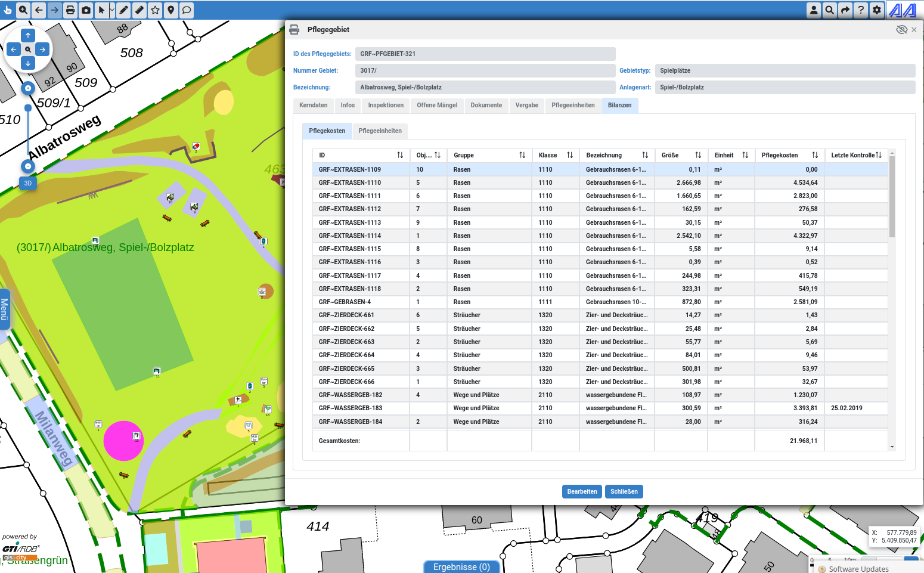
Task: Click the printer icon in Pflegegebiet header
Action: pos(294,30)
